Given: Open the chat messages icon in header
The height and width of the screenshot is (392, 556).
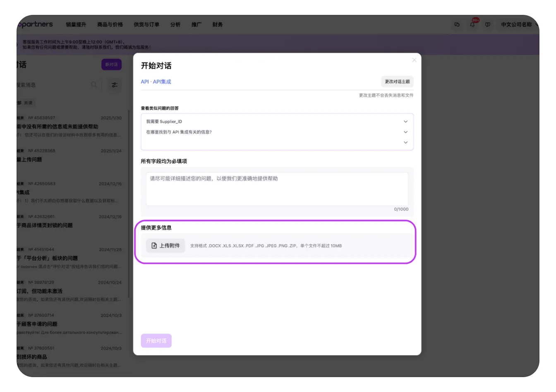Looking at the screenshot, I should point(457,25).
